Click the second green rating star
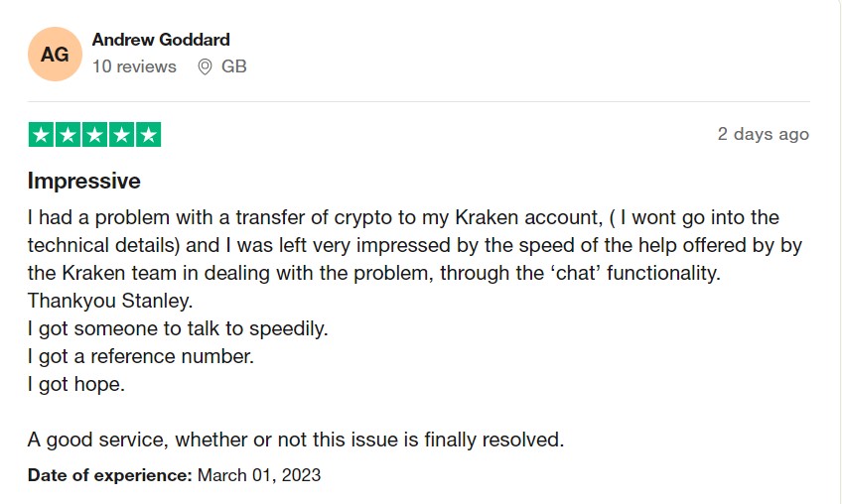 68,134
